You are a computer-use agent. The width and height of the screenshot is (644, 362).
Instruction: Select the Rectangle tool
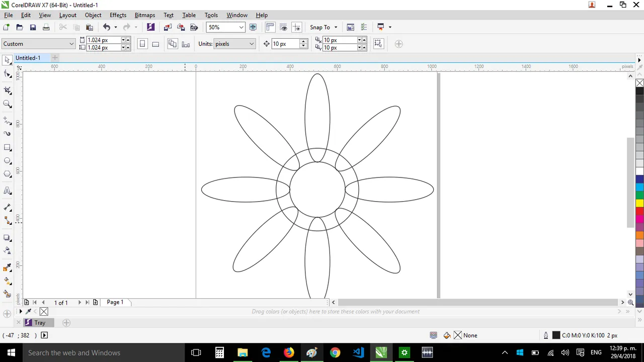click(x=7, y=147)
